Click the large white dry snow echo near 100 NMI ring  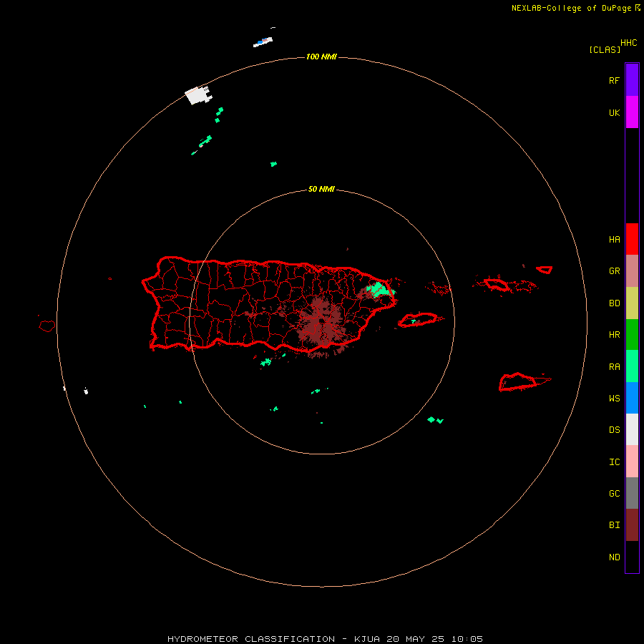(x=198, y=95)
